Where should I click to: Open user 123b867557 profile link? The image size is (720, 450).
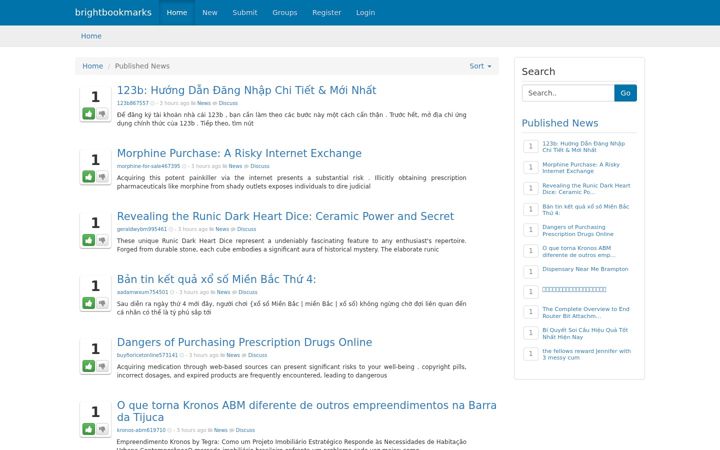(133, 103)
